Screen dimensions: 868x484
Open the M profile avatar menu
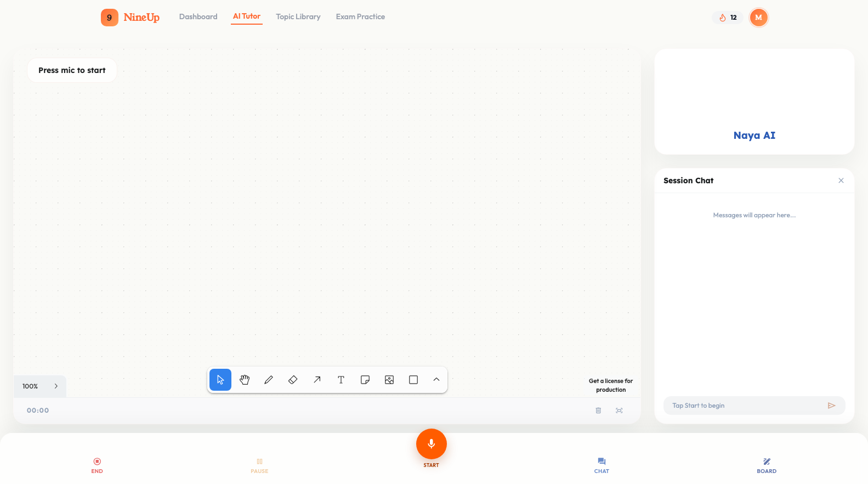pyautogui.click(x=759, y=18)
